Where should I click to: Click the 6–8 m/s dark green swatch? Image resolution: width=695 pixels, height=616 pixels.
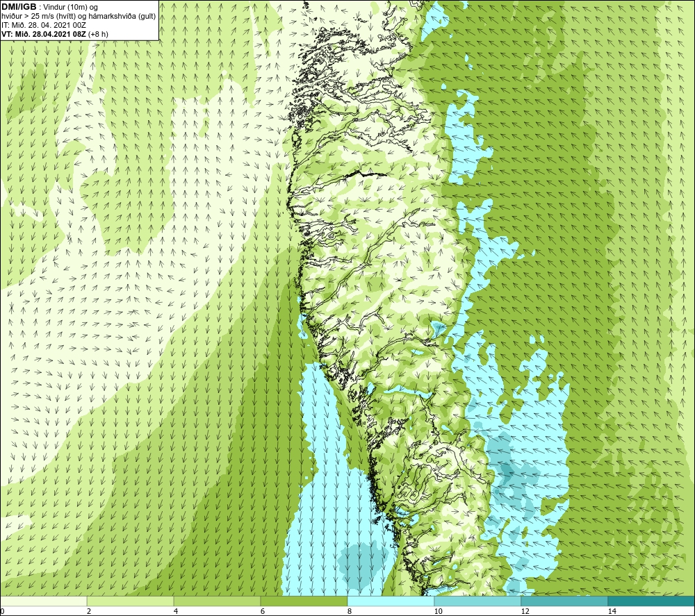(304, 601)
